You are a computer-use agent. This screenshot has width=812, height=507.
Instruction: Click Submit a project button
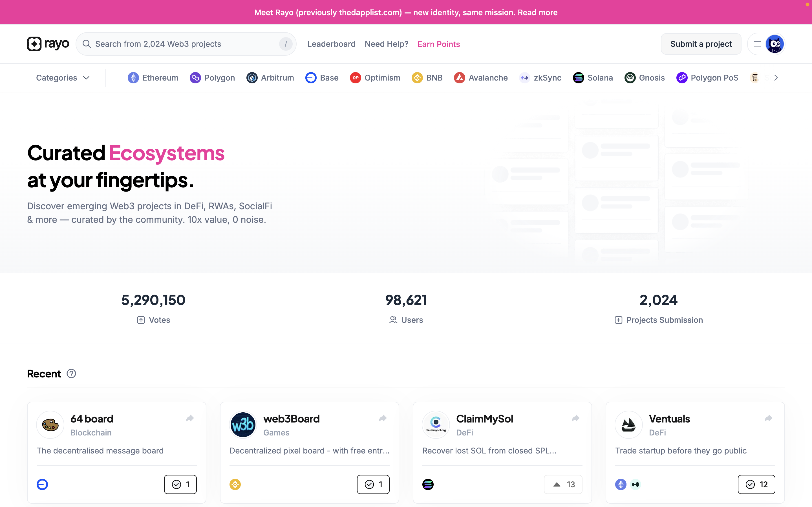click(701, 44)
